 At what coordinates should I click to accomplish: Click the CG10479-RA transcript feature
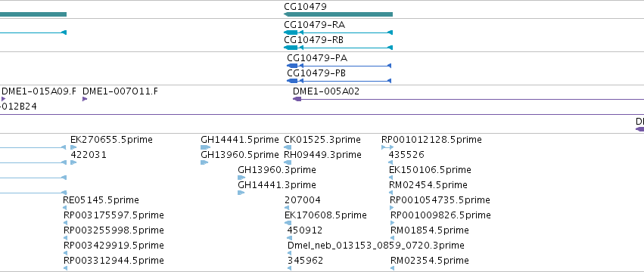pos(338,32)
